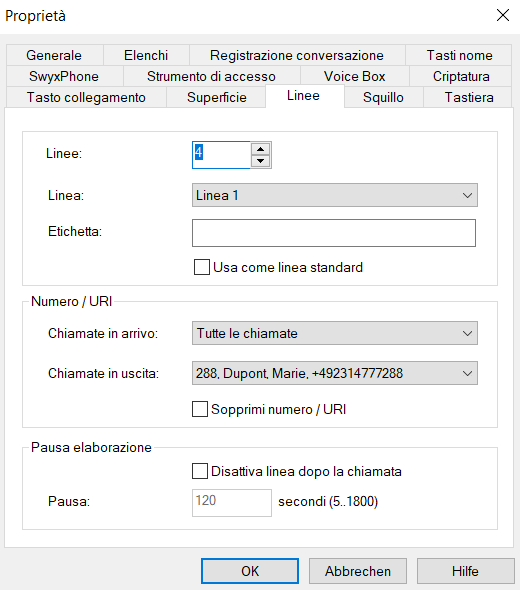Switch to the Generale tab
520x590 pixels.
54,55
